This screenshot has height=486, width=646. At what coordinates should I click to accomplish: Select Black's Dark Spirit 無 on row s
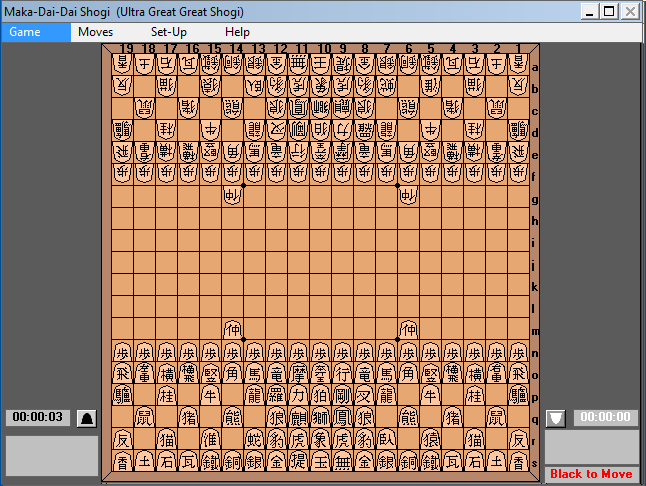coord(343,461)
